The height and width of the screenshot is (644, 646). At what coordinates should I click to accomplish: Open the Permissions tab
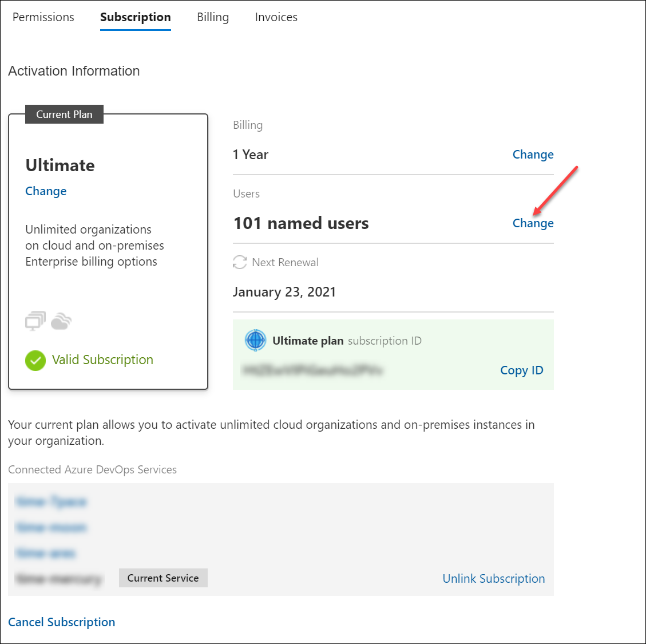point(43,17)
